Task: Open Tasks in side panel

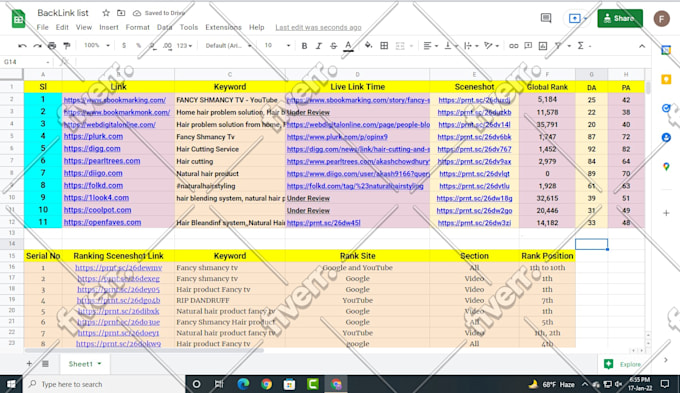Action: (666, 108)
